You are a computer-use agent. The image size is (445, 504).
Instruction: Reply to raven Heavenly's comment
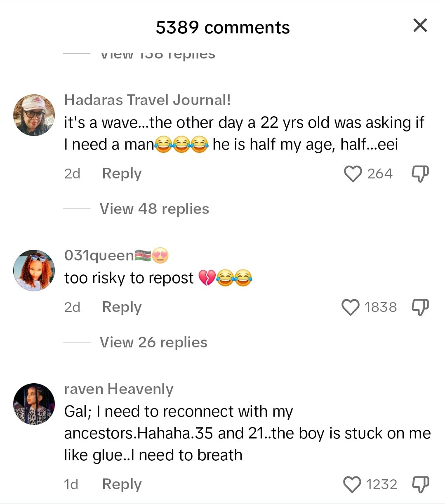coord(122,485)
